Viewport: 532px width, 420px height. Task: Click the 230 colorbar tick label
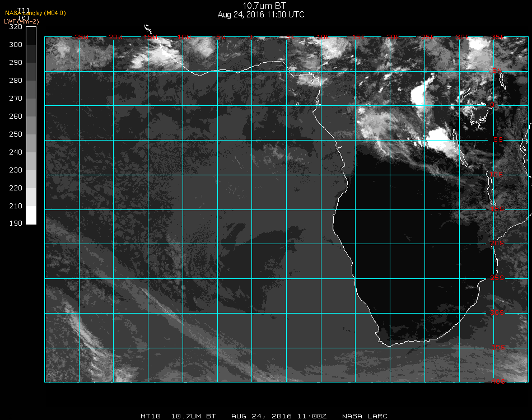pos(16,170)
